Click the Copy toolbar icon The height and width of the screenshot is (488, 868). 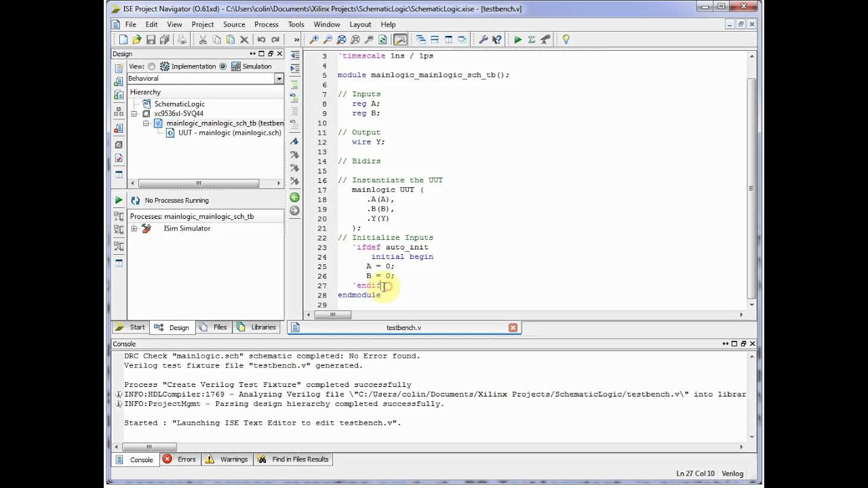(216, 40)
